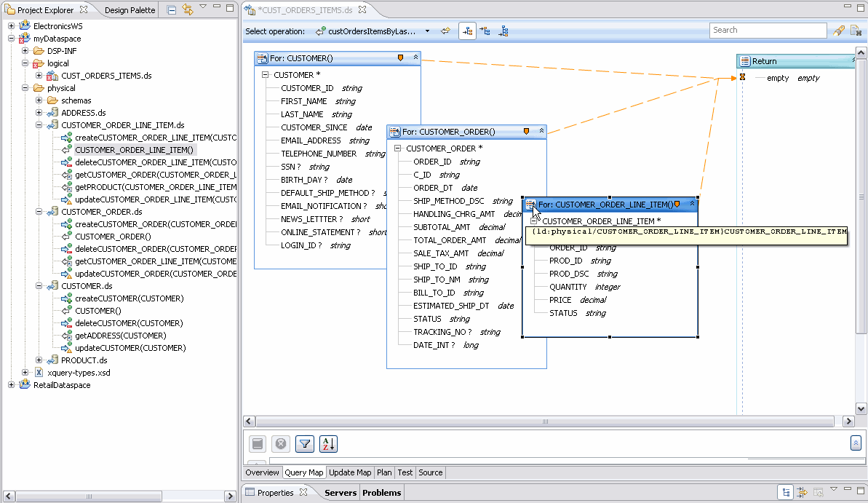This screenshot has height=503, width=868.
Task: Collapse the myDataspace project node
Action: tap(11, 39)
